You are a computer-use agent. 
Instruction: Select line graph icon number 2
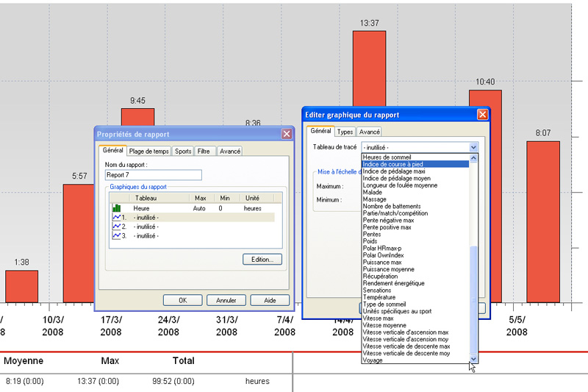click(116, 227)
